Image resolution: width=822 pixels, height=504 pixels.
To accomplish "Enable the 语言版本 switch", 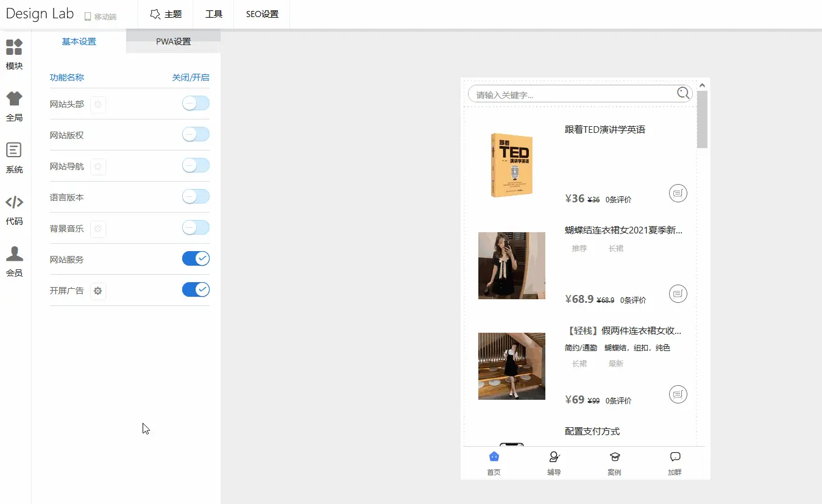I will click(x=196, y=196).
